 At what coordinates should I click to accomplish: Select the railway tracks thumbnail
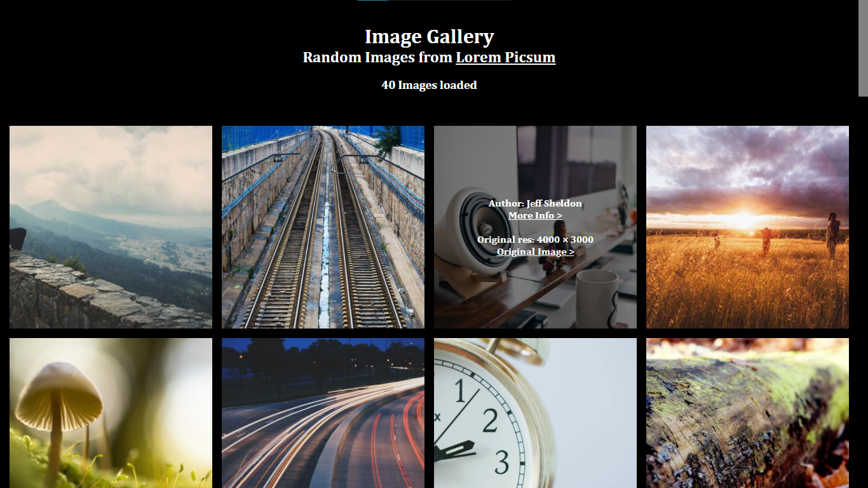click(x=323, y=227)
